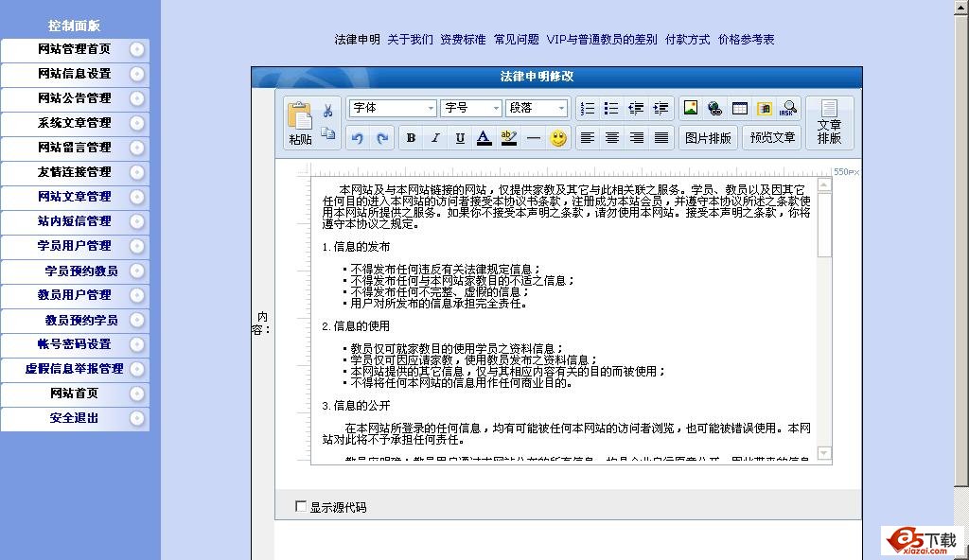Apply bulleted list formatting
This screenshot has height=560, width=969.
611,109
